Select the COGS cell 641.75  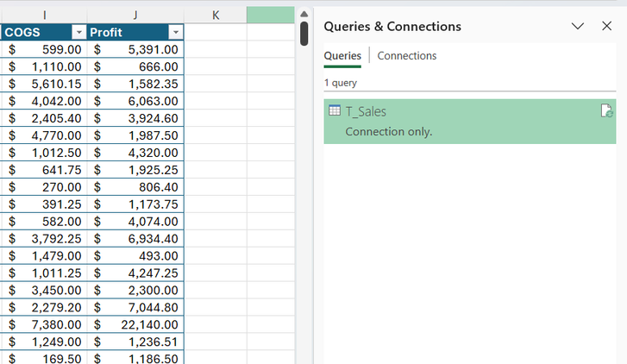point(44,170)
